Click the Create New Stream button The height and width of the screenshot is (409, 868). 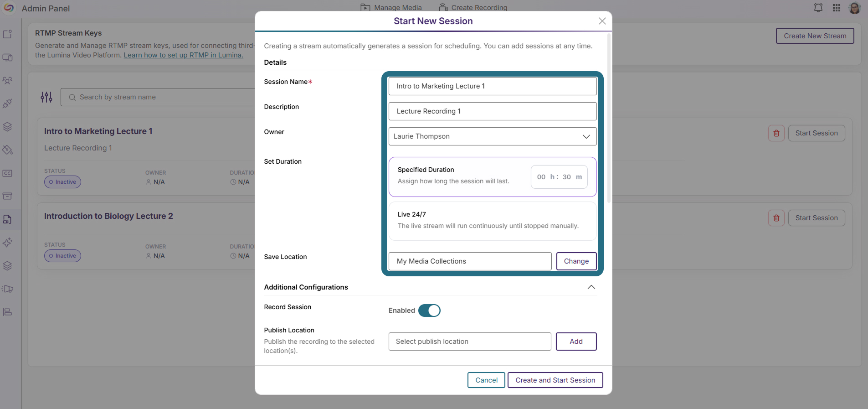815,36
